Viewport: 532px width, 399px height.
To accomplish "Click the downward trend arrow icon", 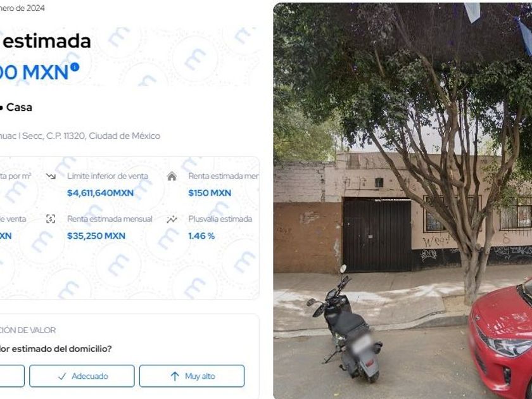I will click(x=51, y=176).
